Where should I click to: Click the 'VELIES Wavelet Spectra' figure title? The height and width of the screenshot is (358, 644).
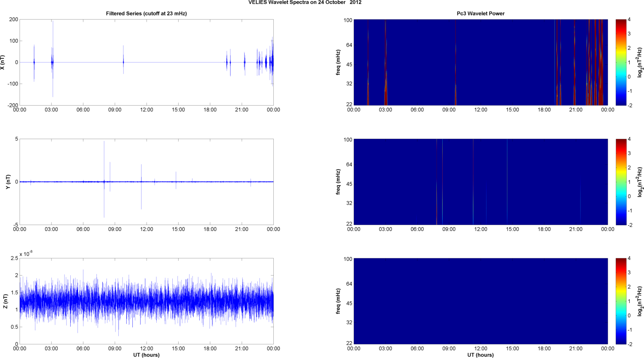click(x=304, y=2)
